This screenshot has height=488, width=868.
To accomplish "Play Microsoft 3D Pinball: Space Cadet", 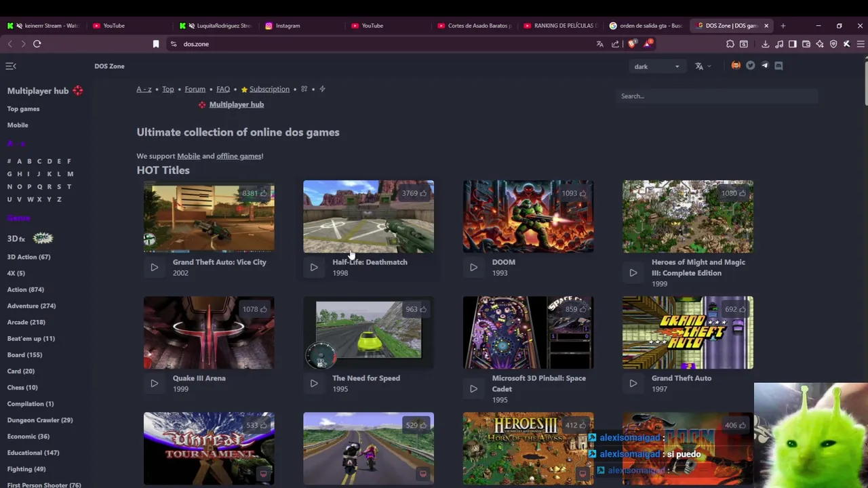I will [x=473, y=388].
